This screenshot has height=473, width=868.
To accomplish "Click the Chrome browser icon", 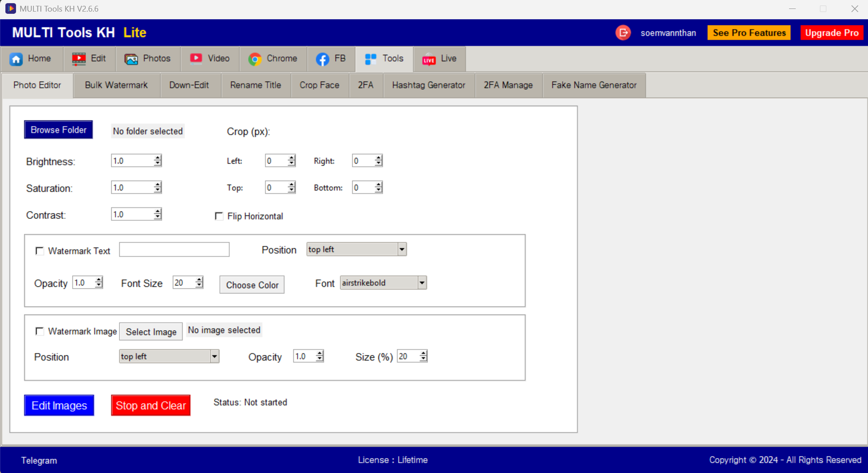I will tap(255, 59).
